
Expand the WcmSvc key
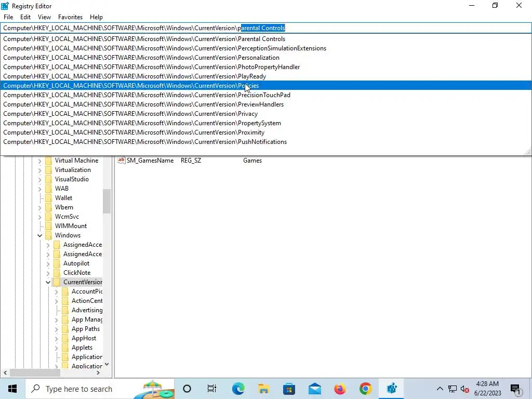[x=39, y=217]
